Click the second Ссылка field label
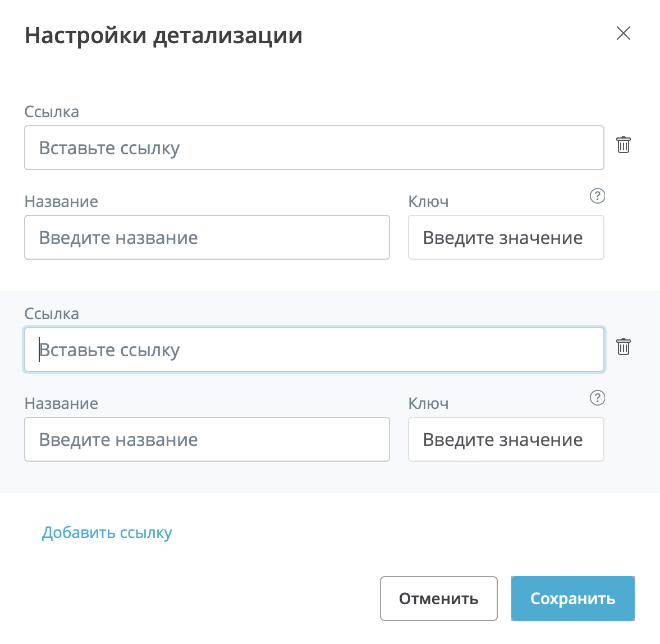 [52, 314]
